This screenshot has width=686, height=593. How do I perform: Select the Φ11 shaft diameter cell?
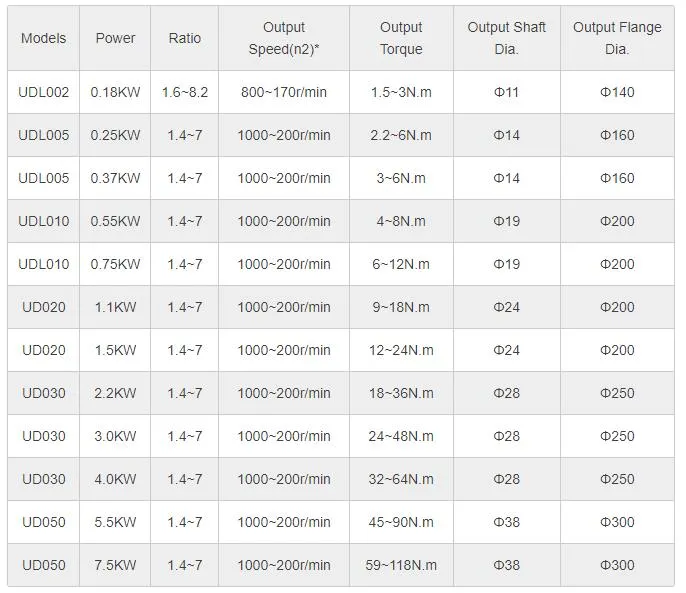pyautogui.click(x=507, y=92)
